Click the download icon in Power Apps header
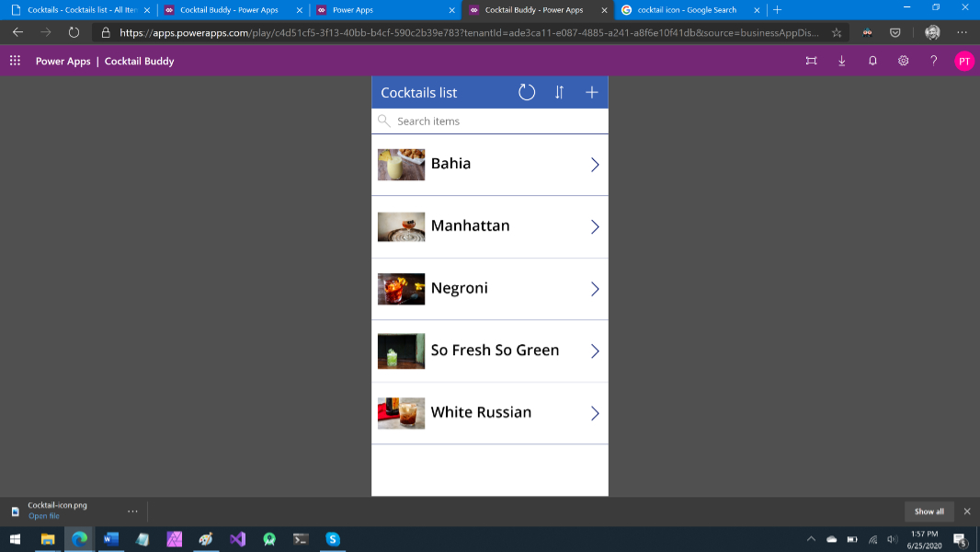 (842, 61)
